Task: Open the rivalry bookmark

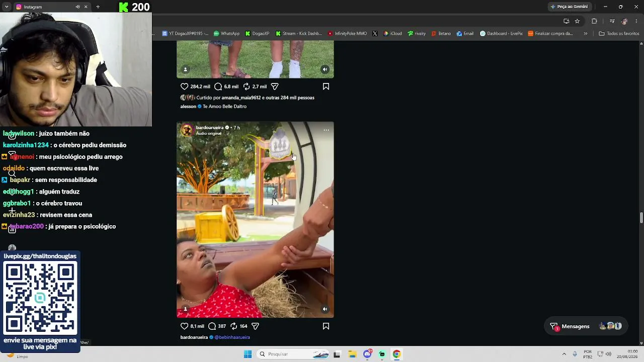Action: (417, 34)
